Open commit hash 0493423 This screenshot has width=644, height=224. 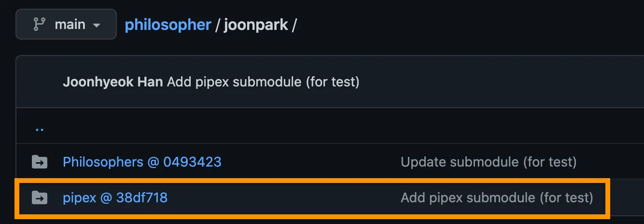tap(192, 162)
